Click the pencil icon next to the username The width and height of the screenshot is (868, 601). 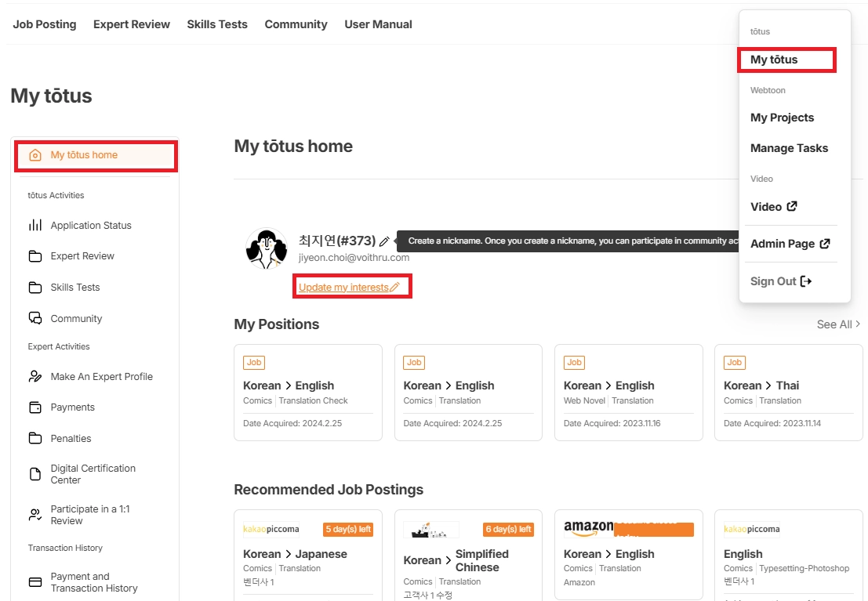click(384, 241)
